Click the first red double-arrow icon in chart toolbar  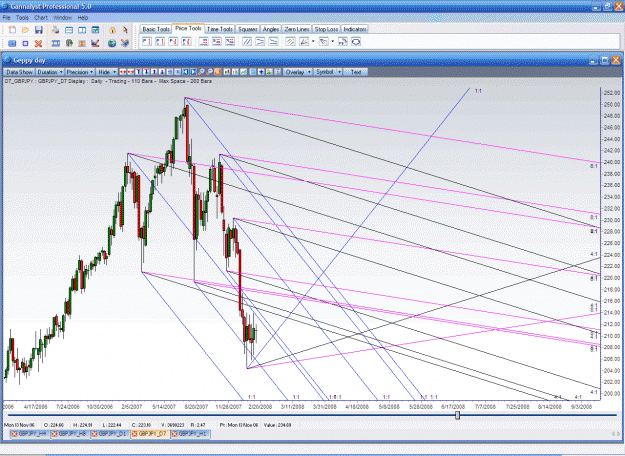123,72
